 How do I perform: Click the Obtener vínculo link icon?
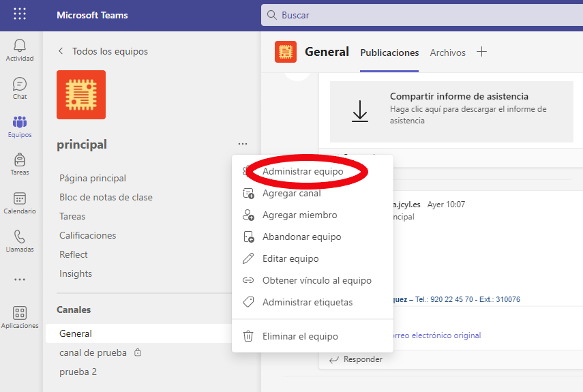(248, 280)
